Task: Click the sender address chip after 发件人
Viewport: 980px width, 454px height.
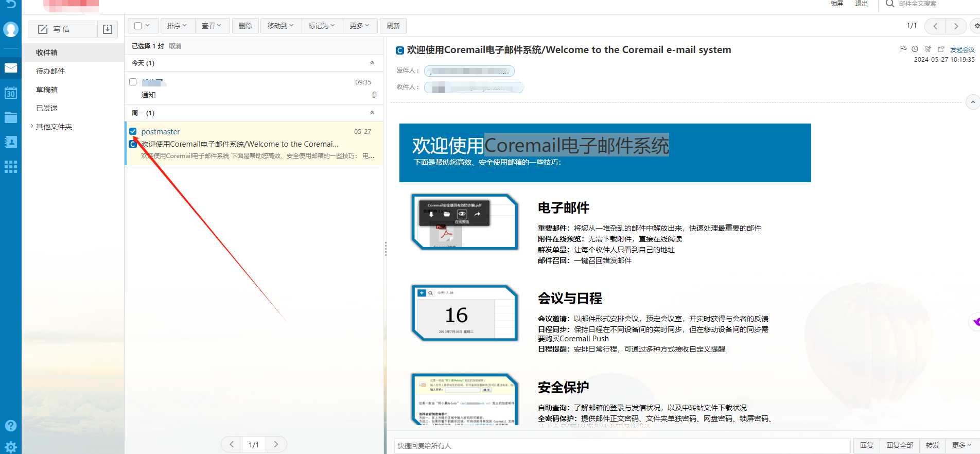Action: pyautogui.click(x=469, y=71)
